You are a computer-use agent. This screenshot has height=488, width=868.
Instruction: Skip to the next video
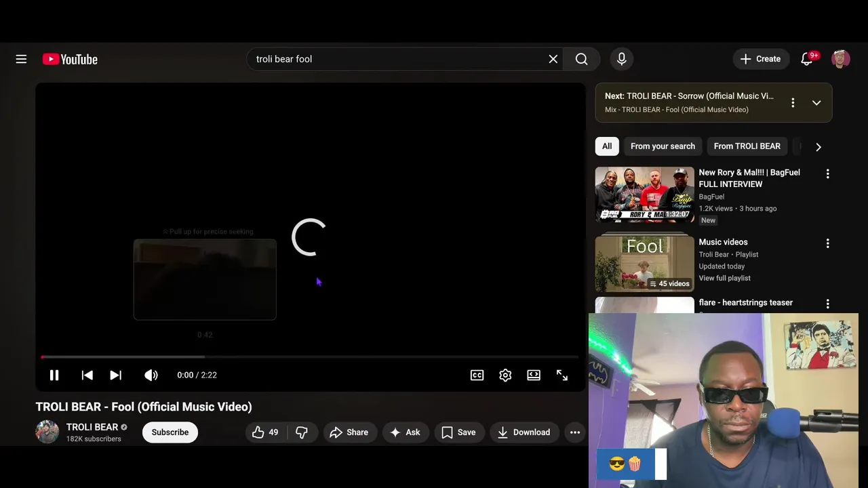pos(116,375)
